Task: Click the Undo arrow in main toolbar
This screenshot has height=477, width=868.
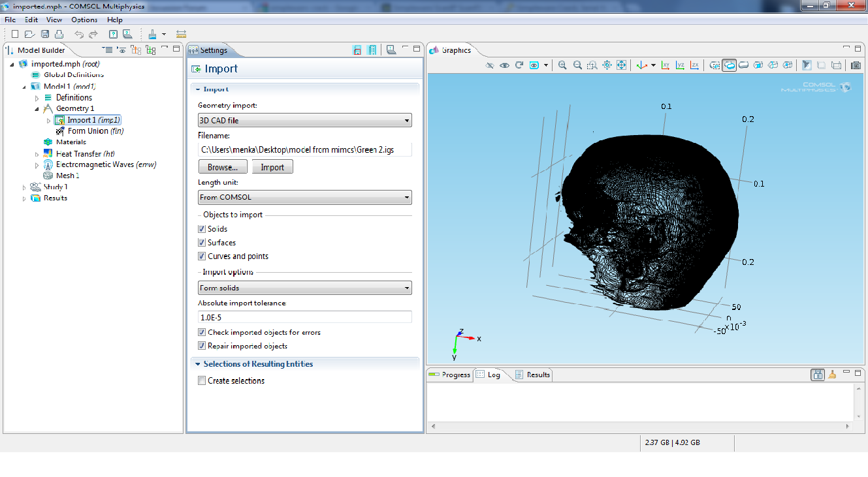Action: [x=78, y=34]
